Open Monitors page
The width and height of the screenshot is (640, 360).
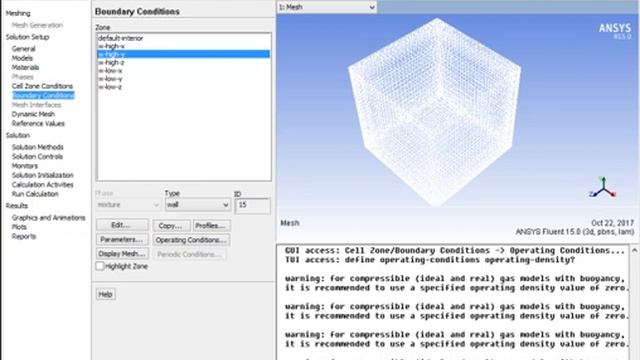(24, 166)
